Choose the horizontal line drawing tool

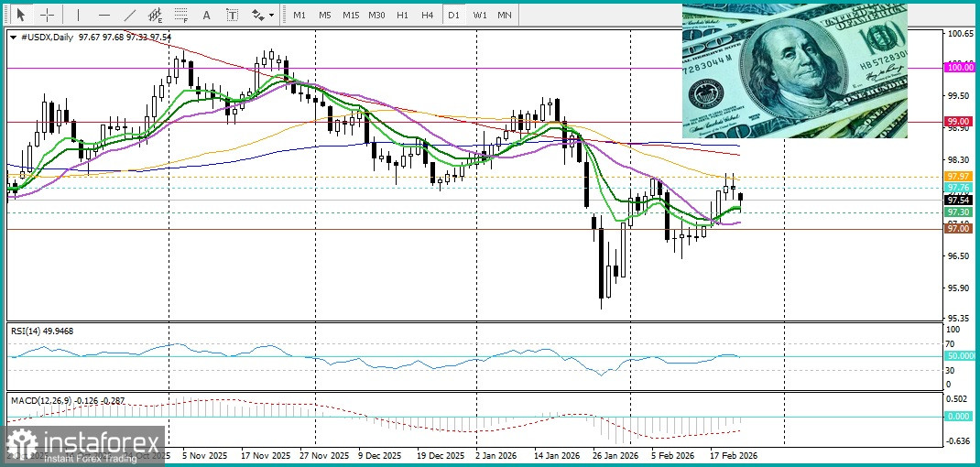click(x=103, y=15)
